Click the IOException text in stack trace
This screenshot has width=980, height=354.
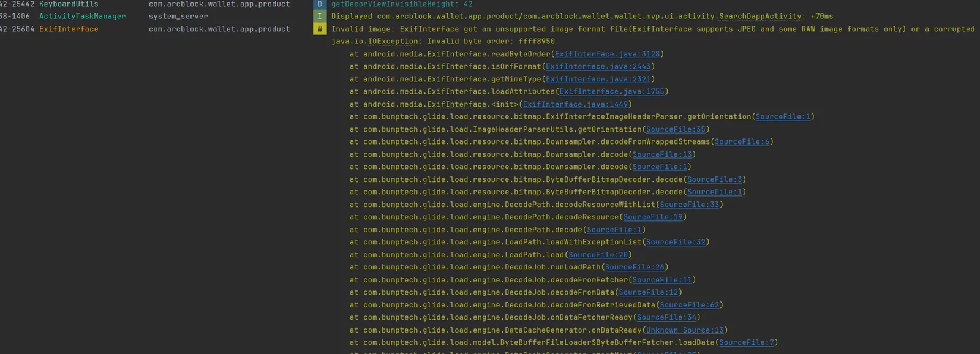coord(393,42)
